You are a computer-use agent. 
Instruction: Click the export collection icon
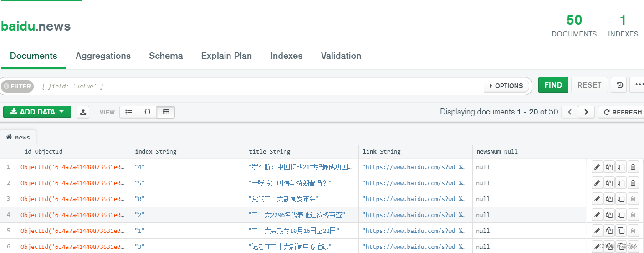click(83, 112)
